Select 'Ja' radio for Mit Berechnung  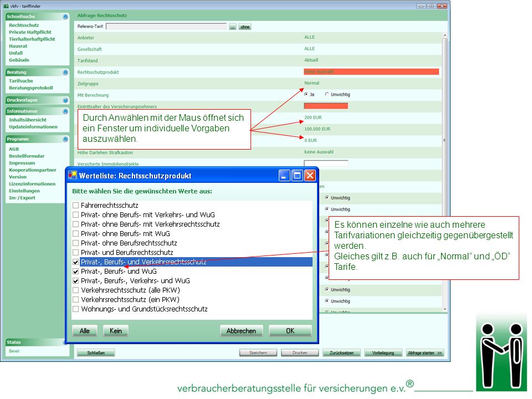pyautogui.click(x=306, y=94)
